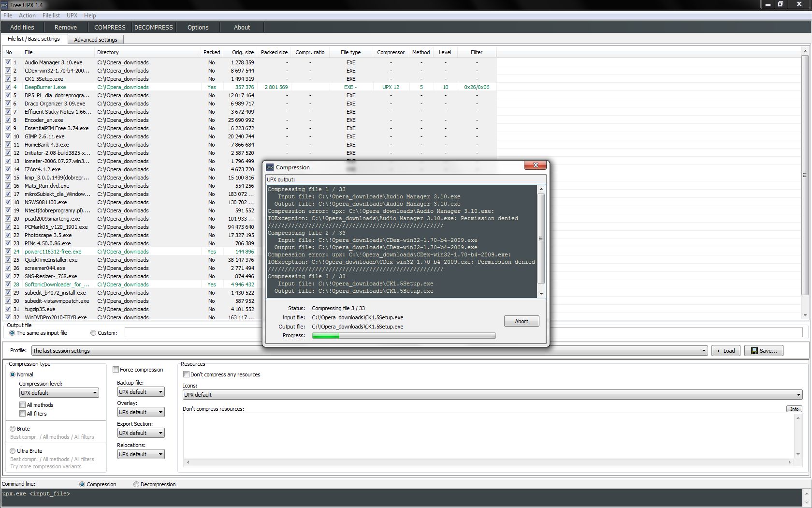Click the Free UPX app icon in title bar
Image resolution: width=812 pixels, height=508 pixels.
coord(4,5)
